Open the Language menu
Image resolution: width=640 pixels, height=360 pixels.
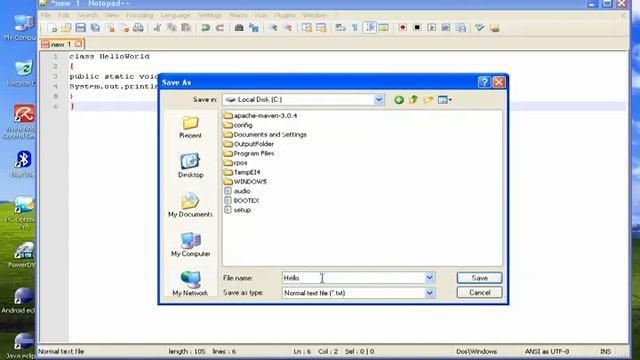[x=175, y=15]
